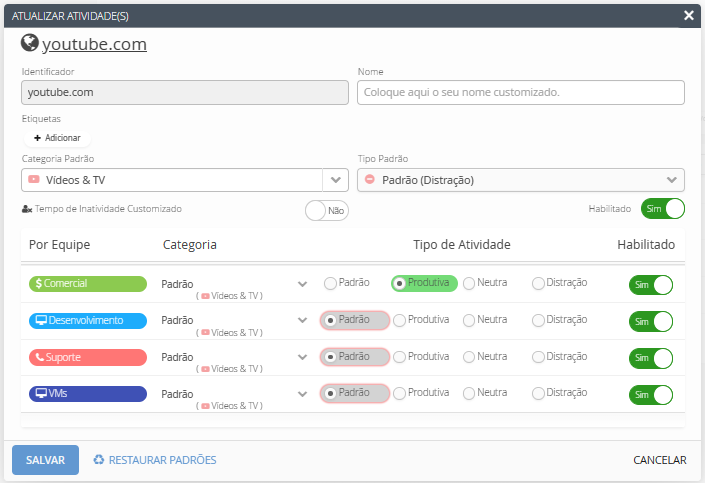The height and width of the screenshot is (483, 705).
Task: Focus the Nome custom name field
Action: click(x=521, y=93)
